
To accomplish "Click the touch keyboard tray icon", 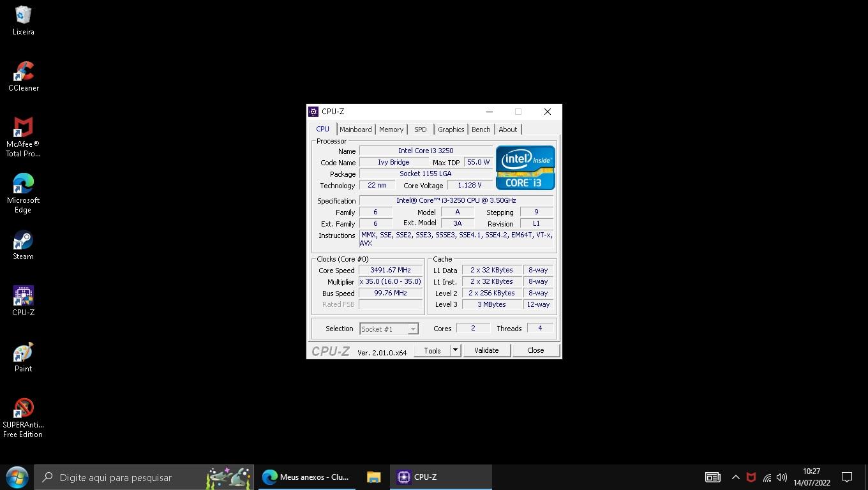I will [x=712, y=477].
